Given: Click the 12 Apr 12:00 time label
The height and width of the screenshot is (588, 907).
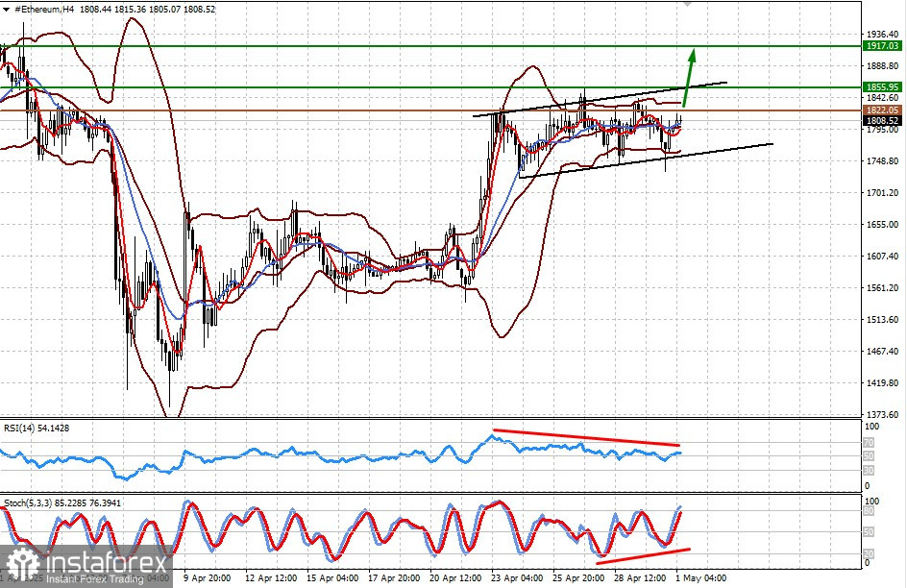Looking at the screenshot, I should click(271, 578).
